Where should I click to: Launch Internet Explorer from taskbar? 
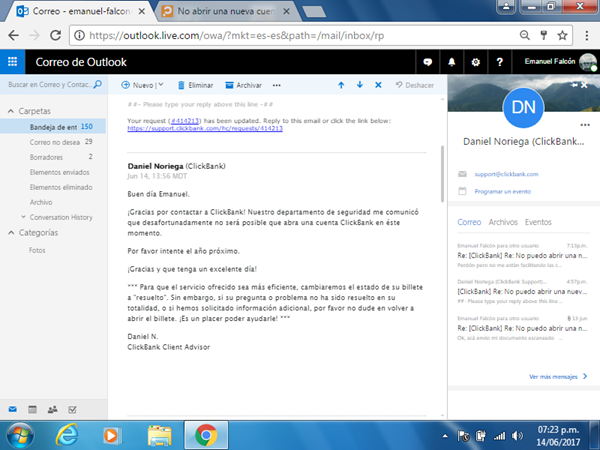click(67, 435)
